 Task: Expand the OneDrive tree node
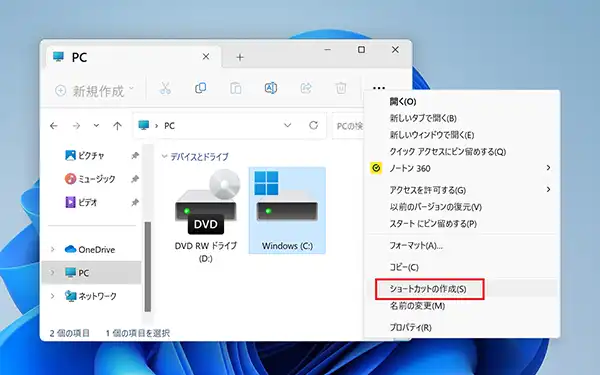[52, 249]
